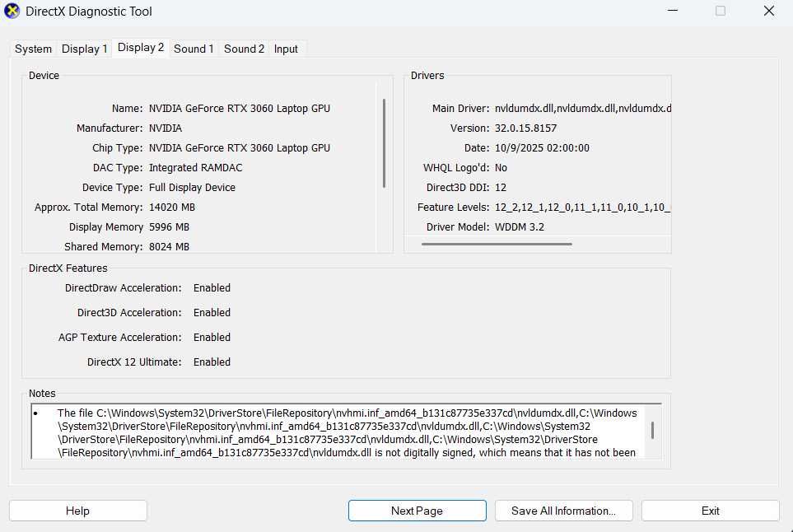793x532 pixels.
Task: Click the 8024 MB shared memory value
Action: [x=169, y=246]
